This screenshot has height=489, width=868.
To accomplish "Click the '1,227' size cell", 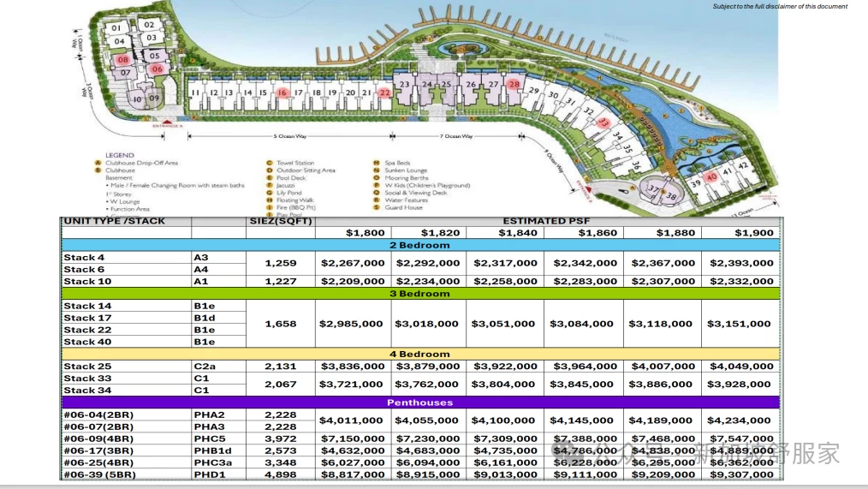I will pyautogui.click(x=281, y=282).
